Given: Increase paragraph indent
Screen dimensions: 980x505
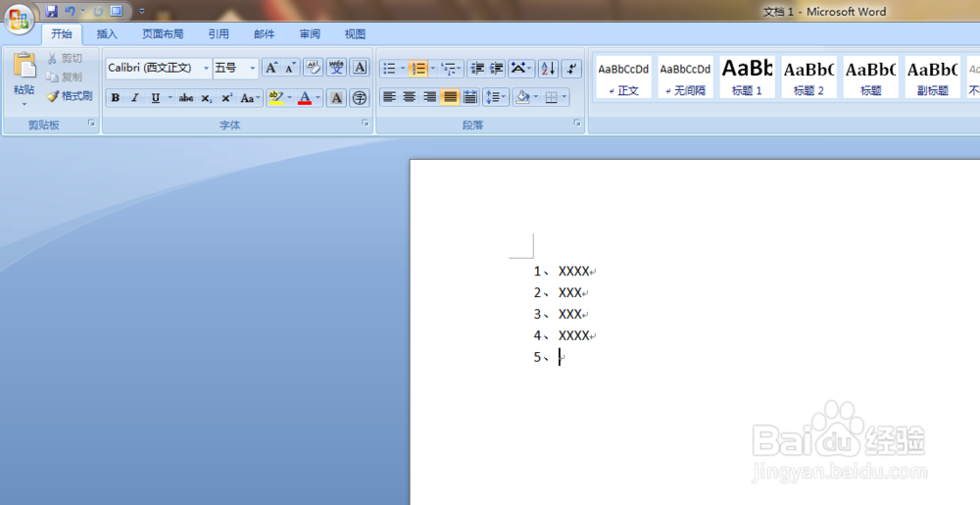Looking at the screenshot, I should [x=496, y=68].
